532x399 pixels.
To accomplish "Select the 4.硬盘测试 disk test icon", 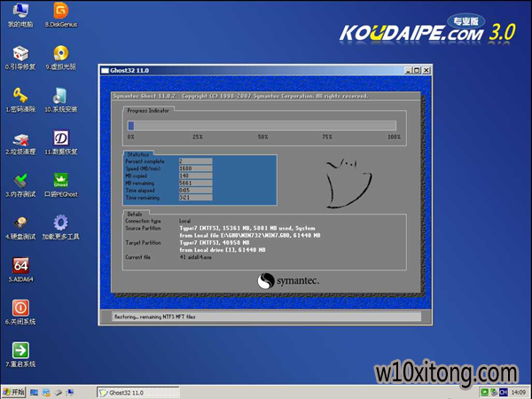I will pos(20,228).
